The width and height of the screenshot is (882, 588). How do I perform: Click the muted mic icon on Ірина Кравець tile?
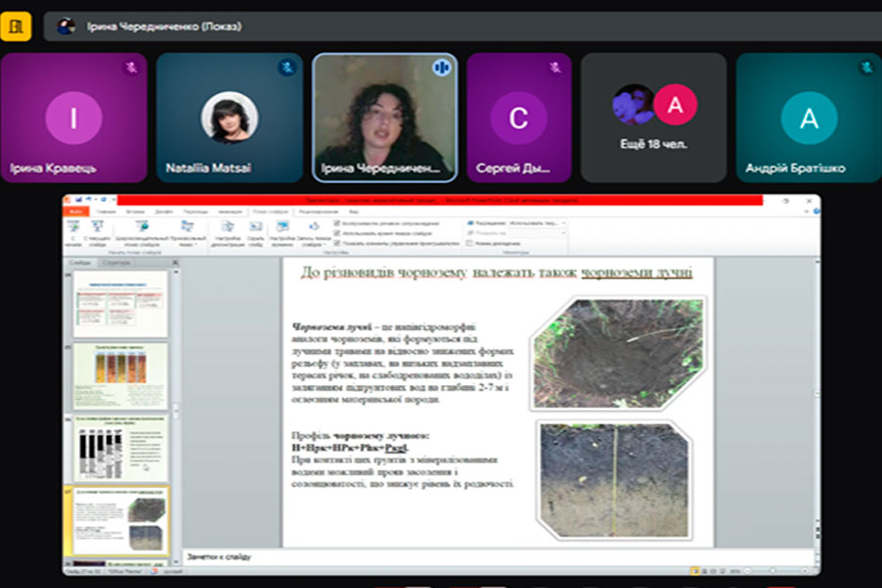click(130, 68)
